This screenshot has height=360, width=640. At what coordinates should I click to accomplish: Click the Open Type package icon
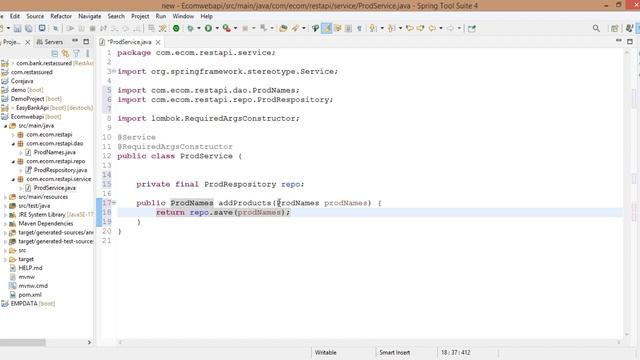coord(283,28)
